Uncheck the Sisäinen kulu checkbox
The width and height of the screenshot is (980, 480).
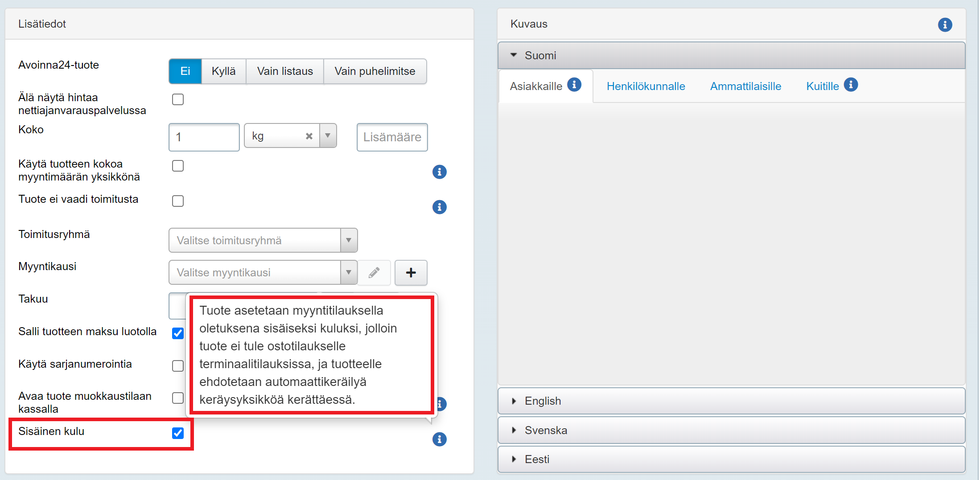coord(178,433)
